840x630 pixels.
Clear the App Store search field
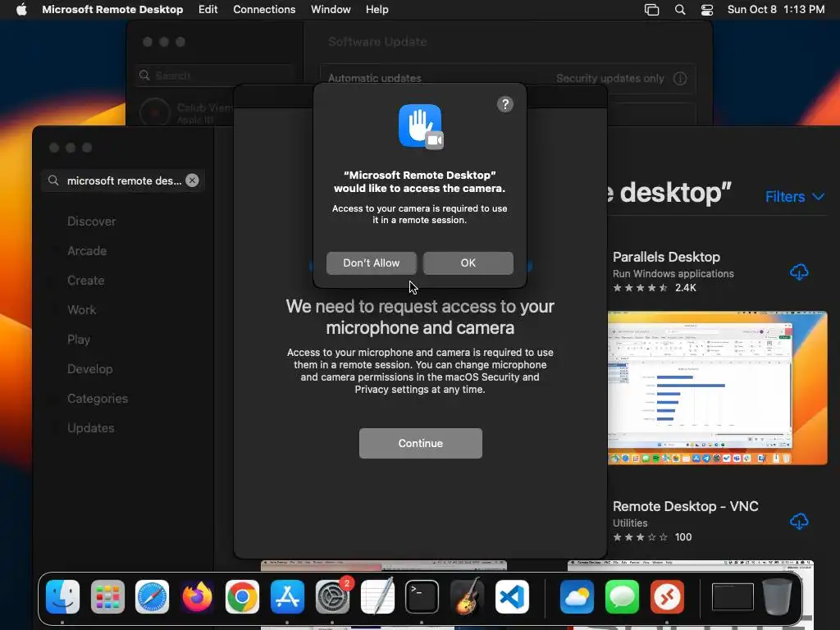pos(192,180)
